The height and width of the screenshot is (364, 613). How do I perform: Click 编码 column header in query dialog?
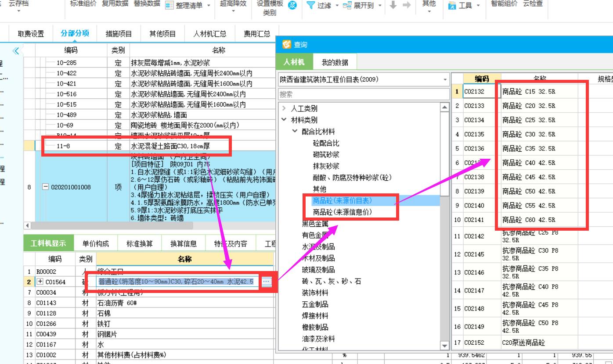(x=482, y=79)
